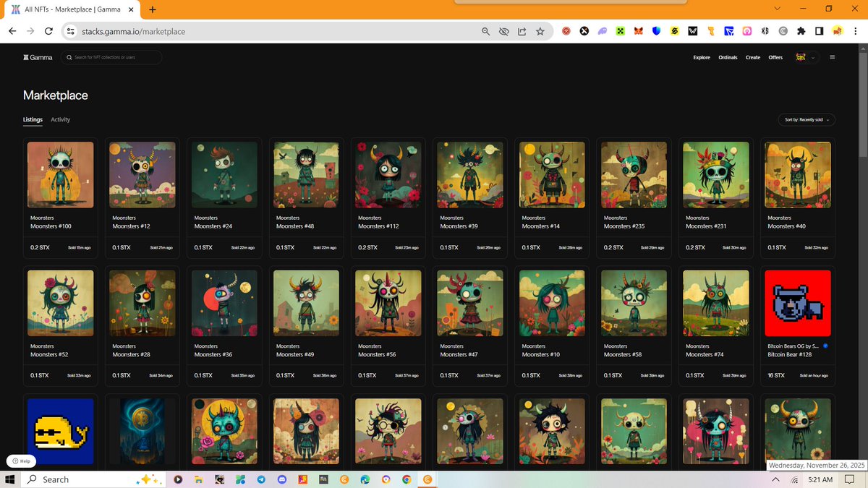The height and width of the screenshot is (488, 868).
Task: Click the Windows Start button
Action: click(11, 479)
